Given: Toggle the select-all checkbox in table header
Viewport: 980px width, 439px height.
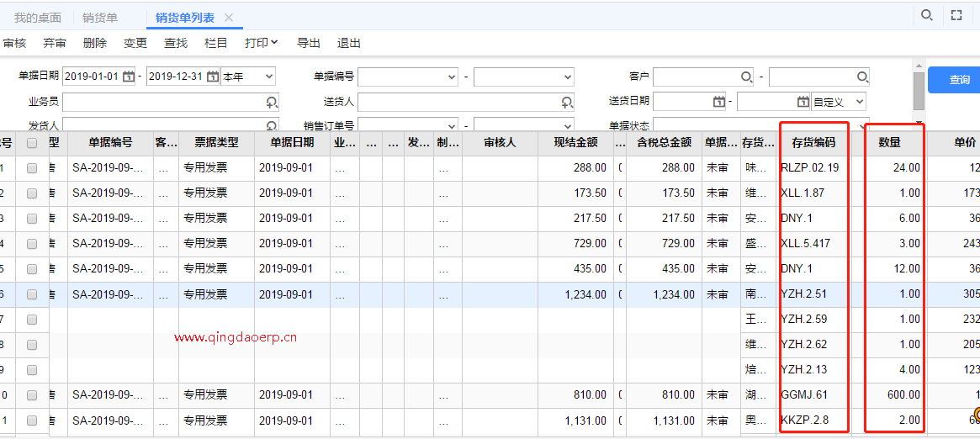Looking at the screenshot, I should pyautogui.click(x=32, y=143).
